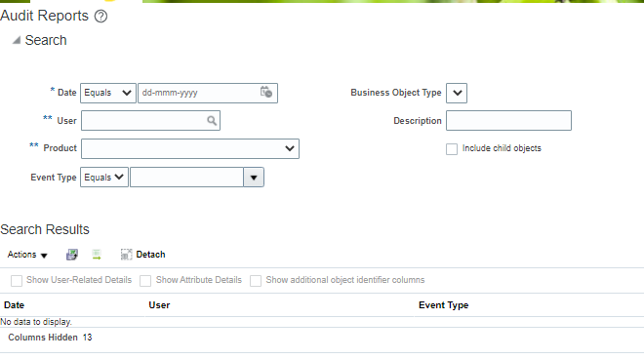This screenshot has width=644, height=359.
Task: Enable Include child objects checkbox
Action: pos(452,148)
